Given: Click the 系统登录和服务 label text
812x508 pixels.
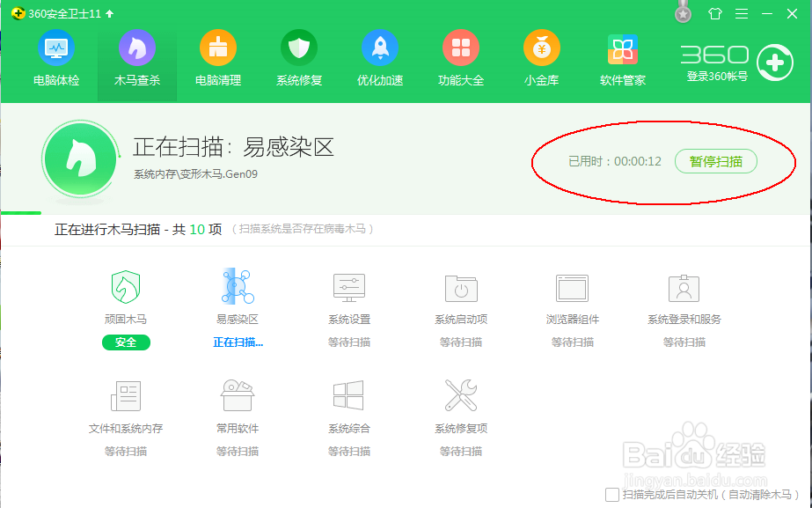Looking at the screenshot, I should [x=684, y=320].
